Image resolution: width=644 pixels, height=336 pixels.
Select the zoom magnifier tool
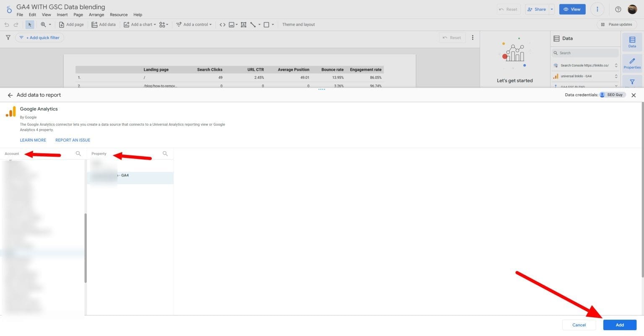click(44, 24)
